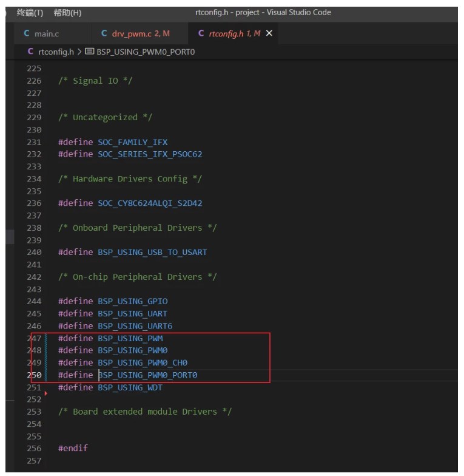Click SOC_CY8C624ALQI_S2D42 define
This screenshot has width=464, height=476.
point(150,203)
